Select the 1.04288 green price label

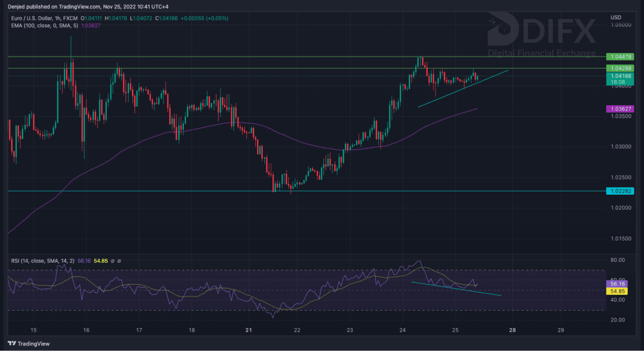tap(620, 68)
